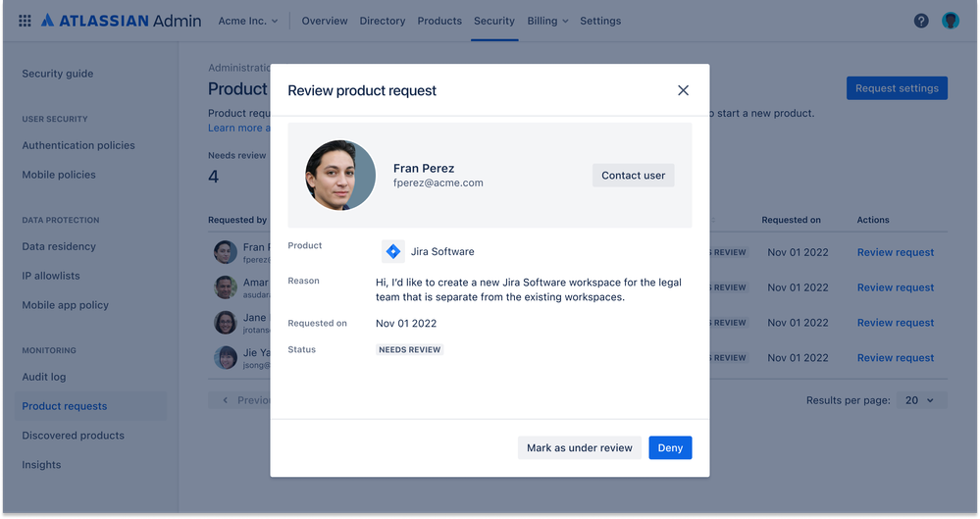Screen dimensions: 980x519
Task: Click Review request link in third row
Action: (895, 323)
